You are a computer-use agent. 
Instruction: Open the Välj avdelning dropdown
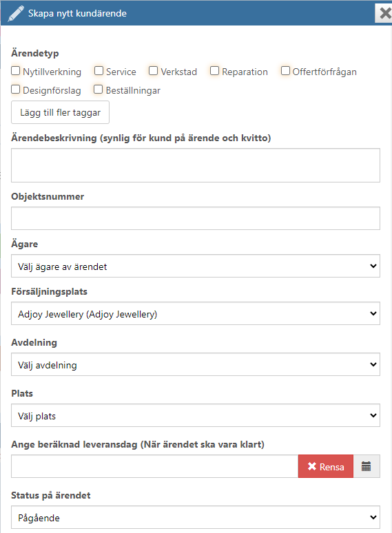point(196,364)
